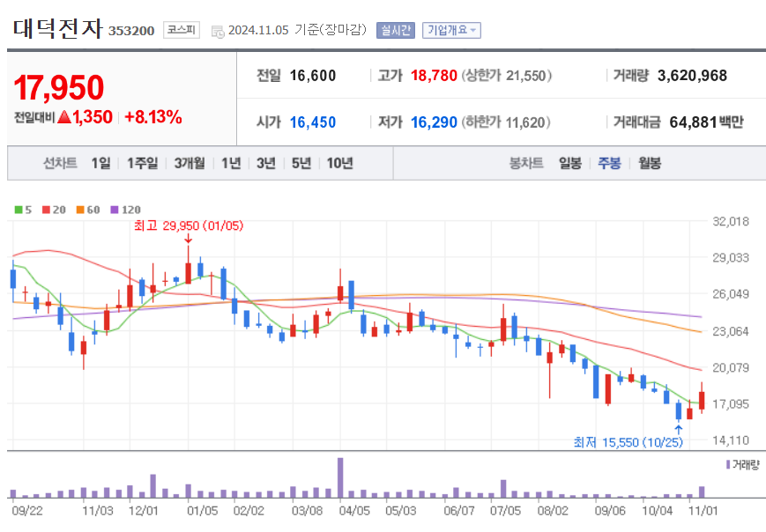The width and height of the screenshot is (766, 532).
Task: Click the 대덕전자 stock name
Action: coord(57,28)
